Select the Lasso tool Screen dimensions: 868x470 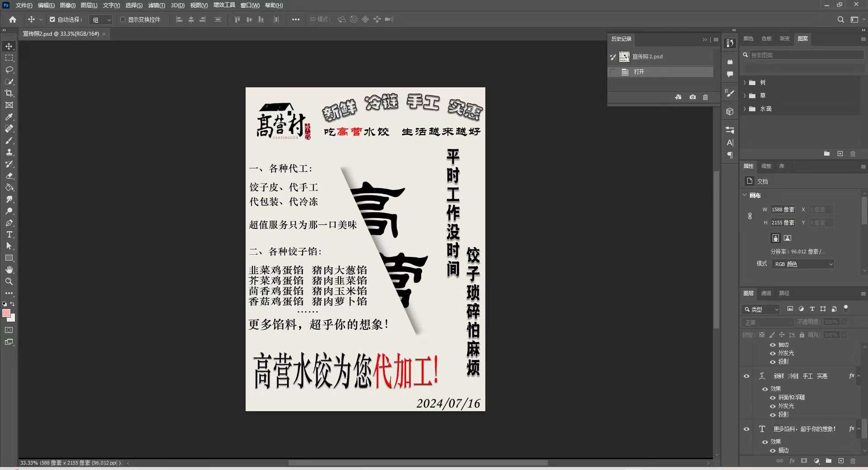click(9, 70)
